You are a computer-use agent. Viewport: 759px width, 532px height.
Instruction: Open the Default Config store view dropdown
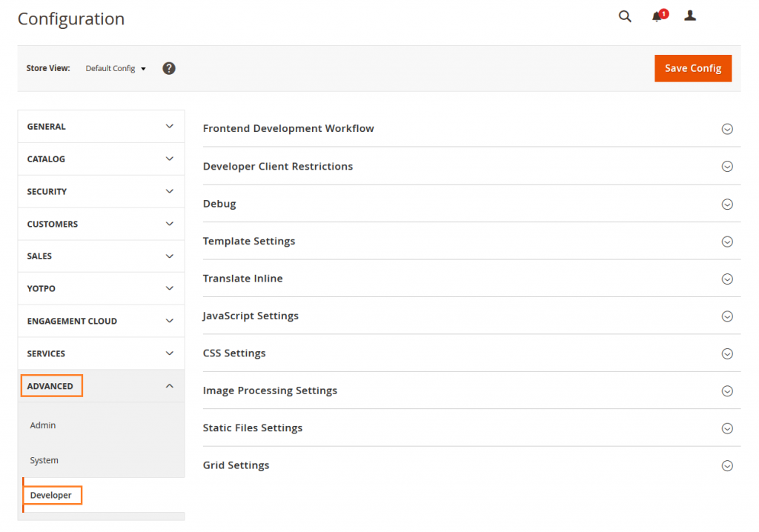coord(116,68)
